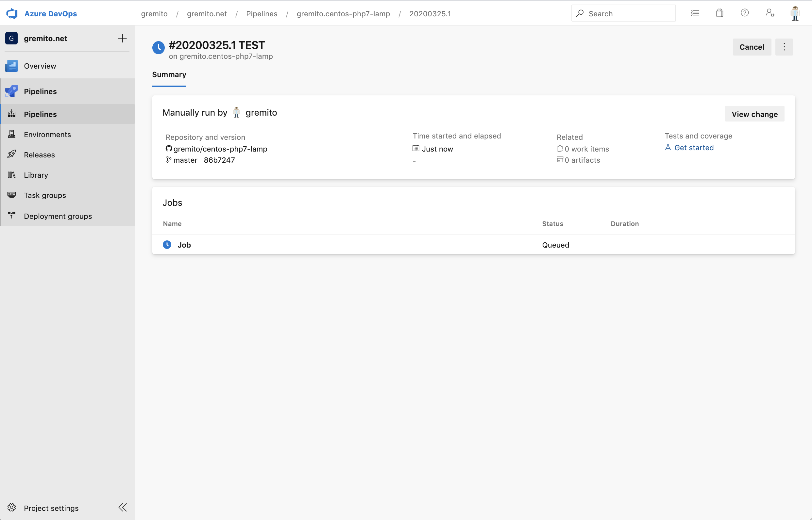Image resolution: width=812 pixels, height=520 pixels.
Task: Expand the Pipelines section in the sidebar
Action: pyautogui.click(x=40, y=91)
